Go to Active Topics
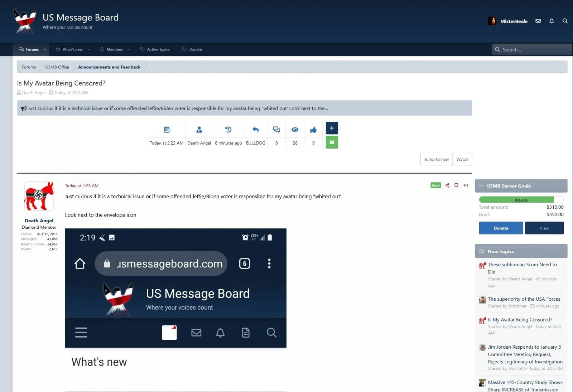The width and height of the screenshot is (573, 392). pyautogui.click(x=155, y=49)
